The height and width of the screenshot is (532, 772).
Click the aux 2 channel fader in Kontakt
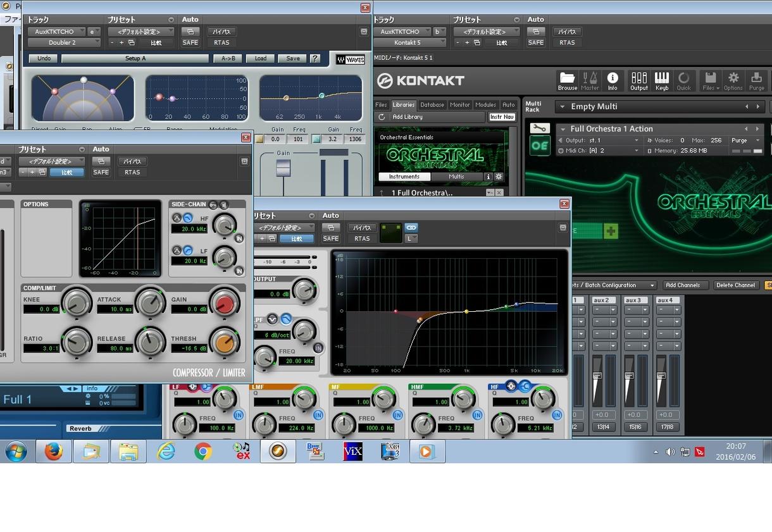pyautogui.click(x=597, y=376)
